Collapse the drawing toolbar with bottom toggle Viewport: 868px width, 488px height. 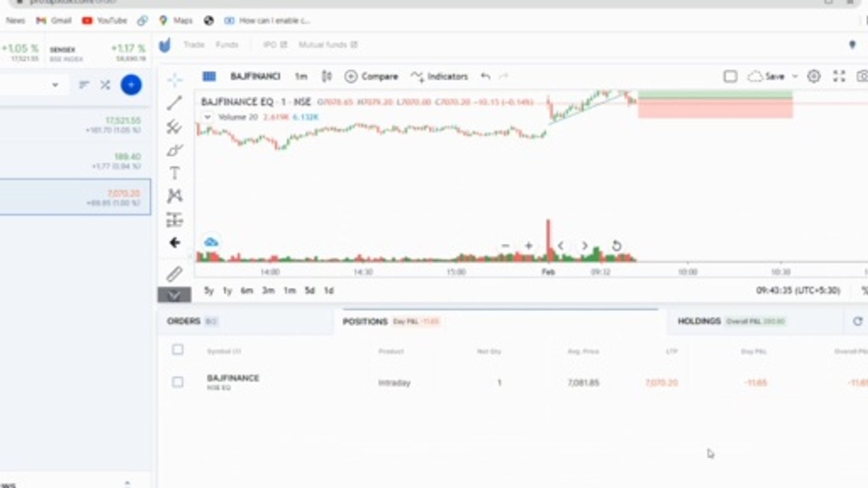[x=174, y=295]
